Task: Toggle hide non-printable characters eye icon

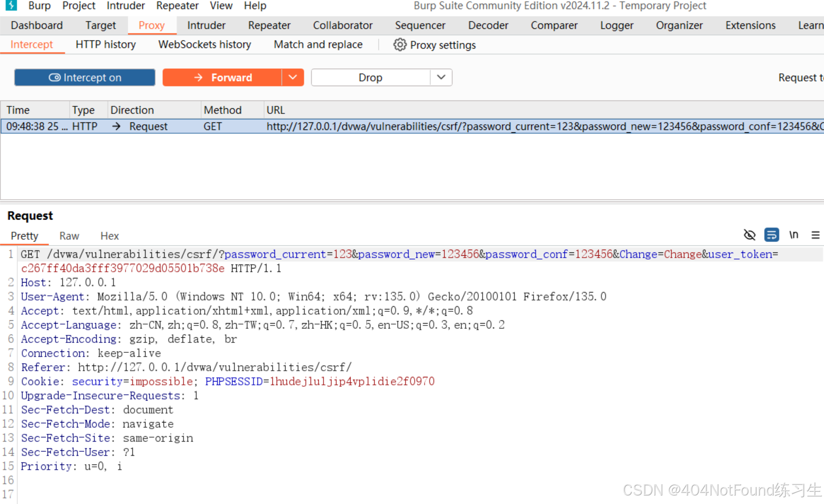Action: [x=750, y=235]
